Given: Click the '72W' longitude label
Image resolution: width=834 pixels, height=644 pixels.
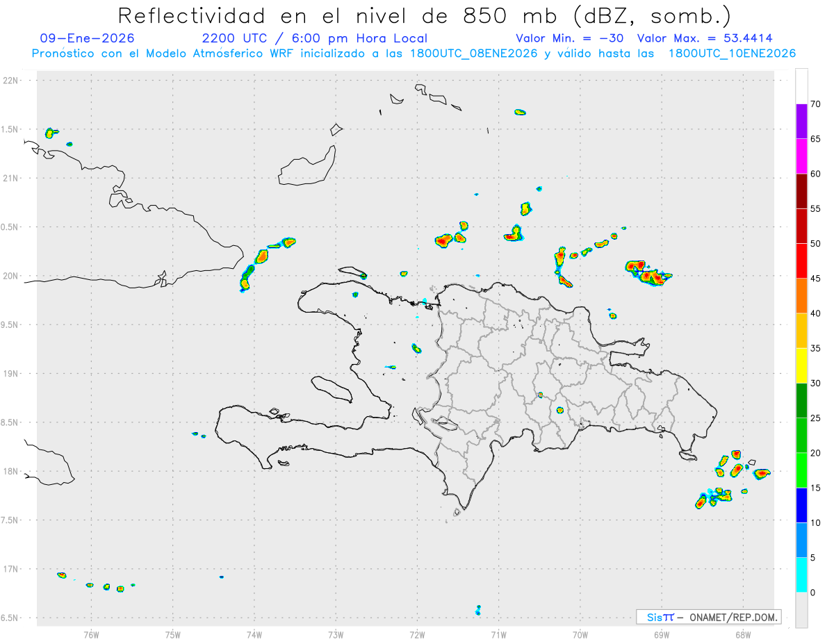Looking at the screenshot, I should click(x=417, y=634).
